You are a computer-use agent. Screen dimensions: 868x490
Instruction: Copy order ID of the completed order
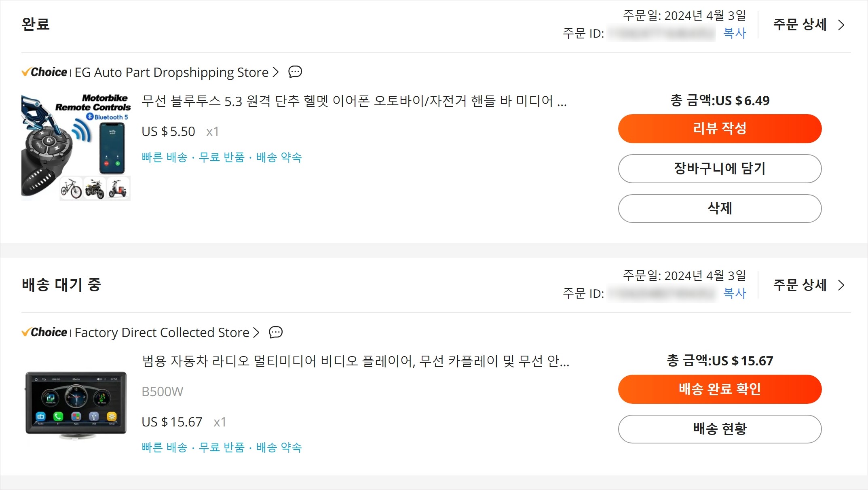click(x=735, y=33)
